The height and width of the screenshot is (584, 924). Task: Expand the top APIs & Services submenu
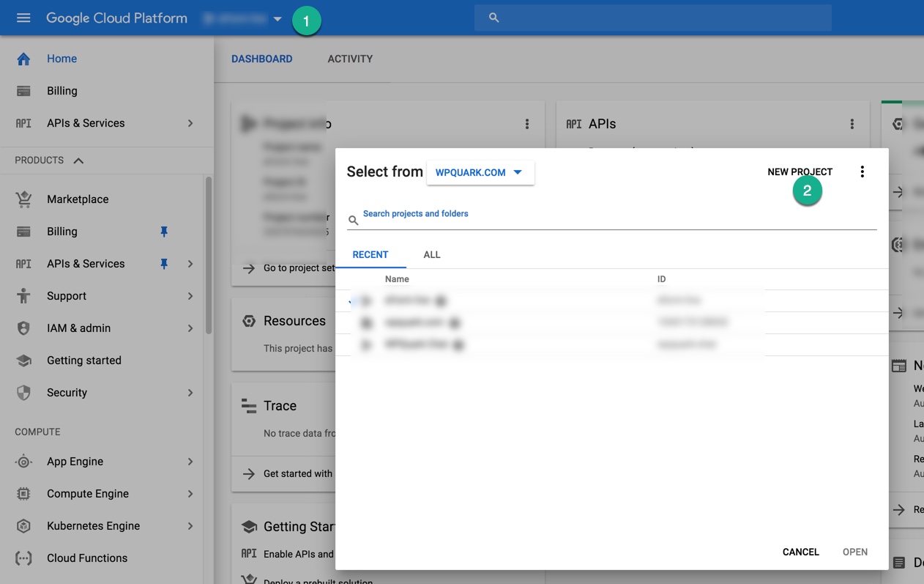190,123
